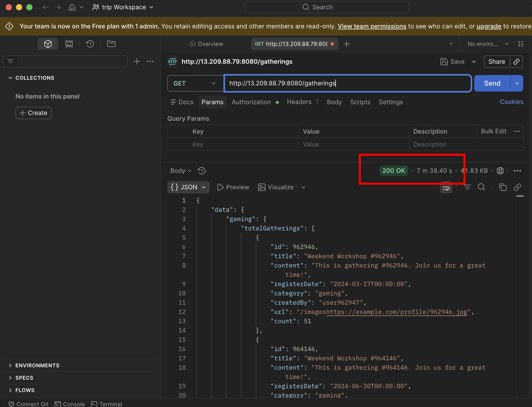532x407 pixels.
Task: Change the JSON format dropdown
Action: (x=188, y=187)
